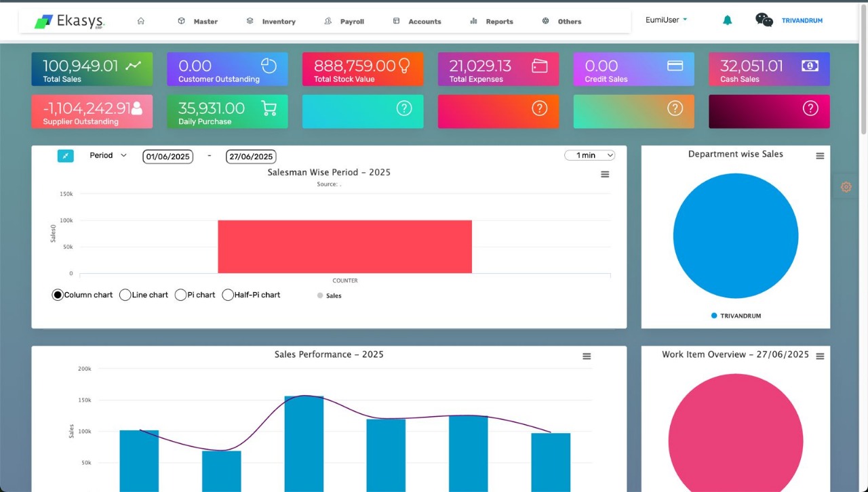
Task: Click the TRIVANDRUM branch link
Action: pyautogui.click(x=802, y=21)
